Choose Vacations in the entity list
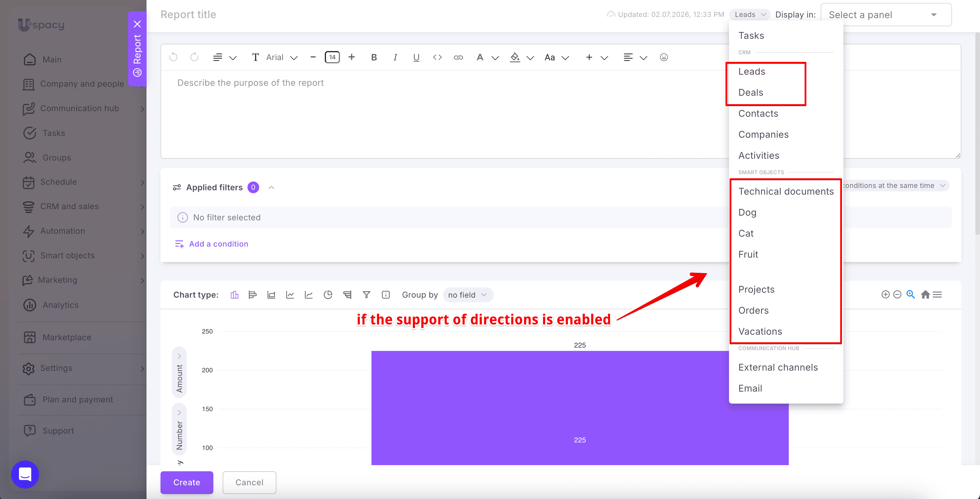 [786, 331]
